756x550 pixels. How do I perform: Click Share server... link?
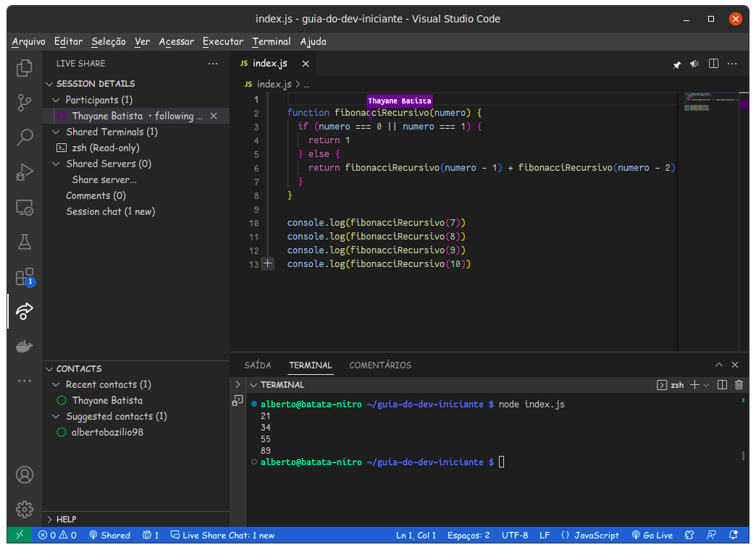coord(104,179)
